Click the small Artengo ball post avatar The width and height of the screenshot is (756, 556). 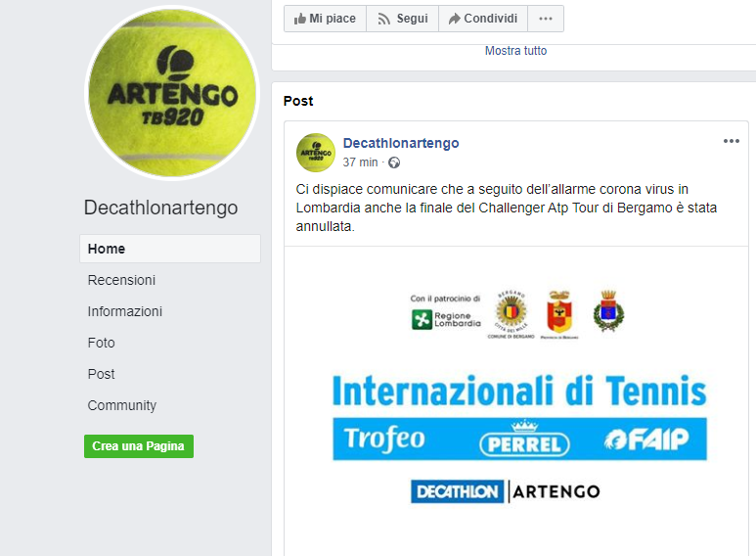(x=316, y=153)
